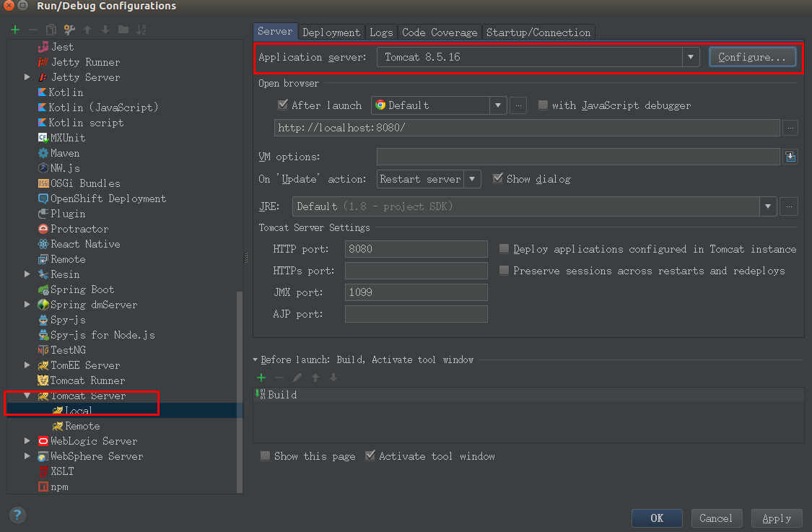812x532 pixels.
Task: Expand the Spring dmServer node
Action: coord(27,305)
